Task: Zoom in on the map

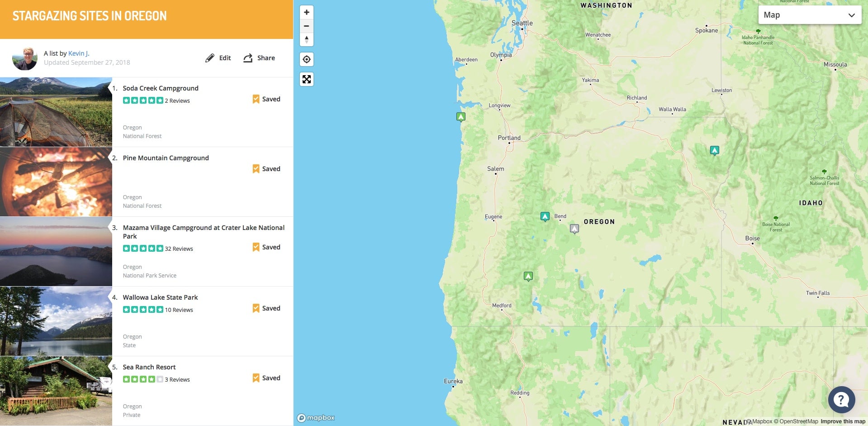Action: (307, 12)
